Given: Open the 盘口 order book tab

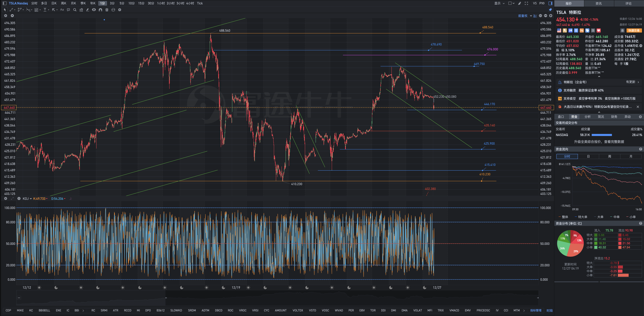Looking at the screenshot, I should point(561,117).
